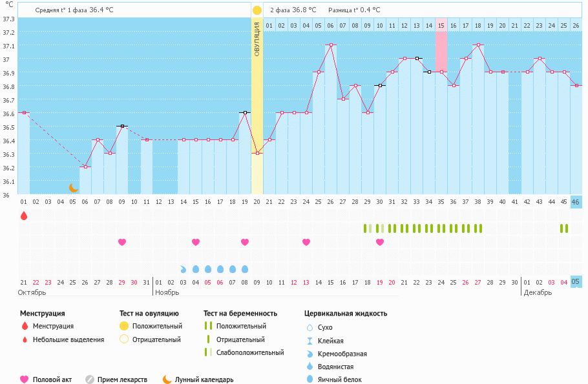The width and height of the screenshot is (588, 384).
Task: Click the temperature point on ovulation day 20
Action: pyautogui.click(x=257, y=153)
